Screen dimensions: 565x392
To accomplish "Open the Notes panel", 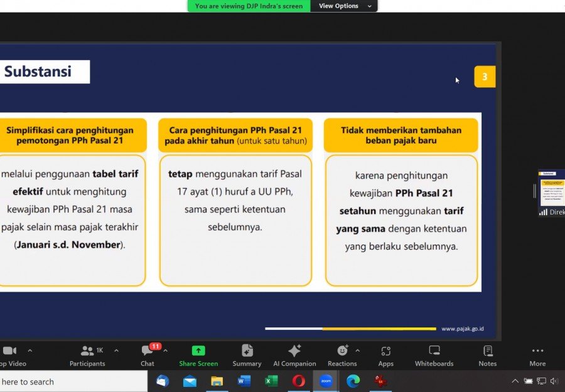I will pyautogui.click(x=487, y=355).
